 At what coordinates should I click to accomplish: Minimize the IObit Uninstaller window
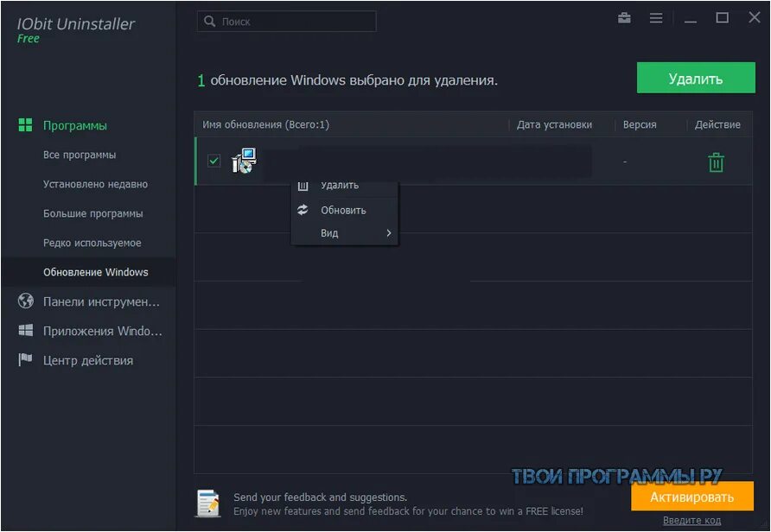691,20
